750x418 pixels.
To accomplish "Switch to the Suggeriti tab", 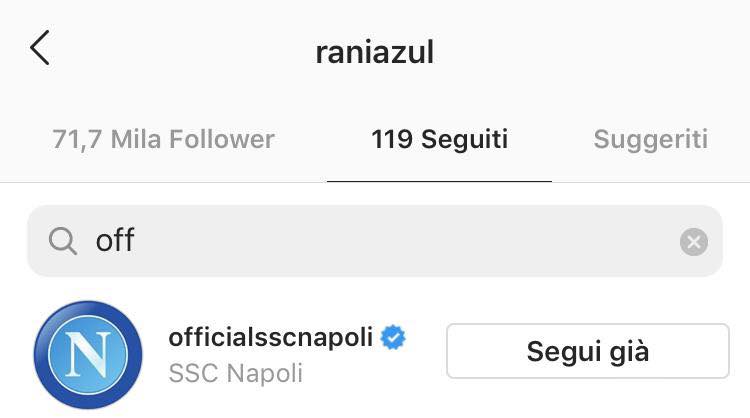I will coord(651,140).
